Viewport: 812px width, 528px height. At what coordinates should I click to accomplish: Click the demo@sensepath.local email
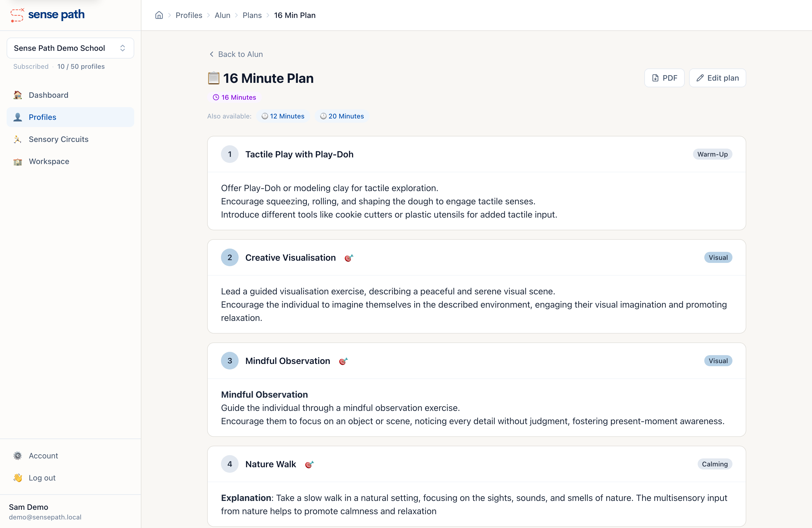click(x=45, y=518)
